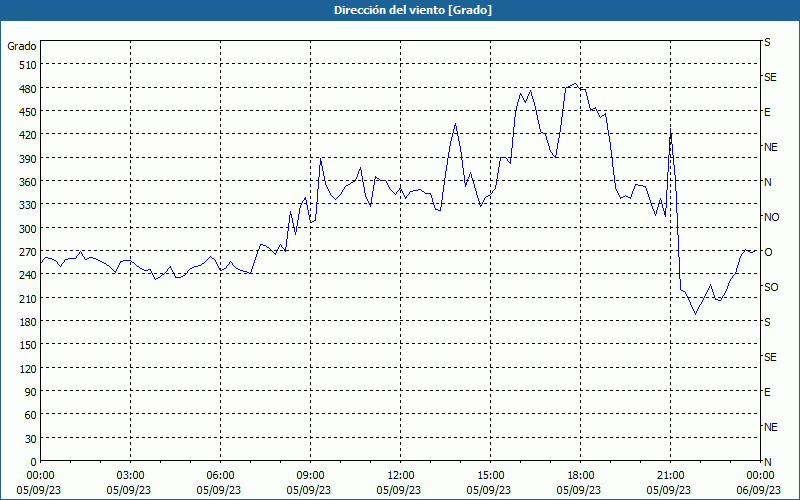Click the 'N' compass label level with 0
This screenshot has height=500, width=800.
point(767,462)
